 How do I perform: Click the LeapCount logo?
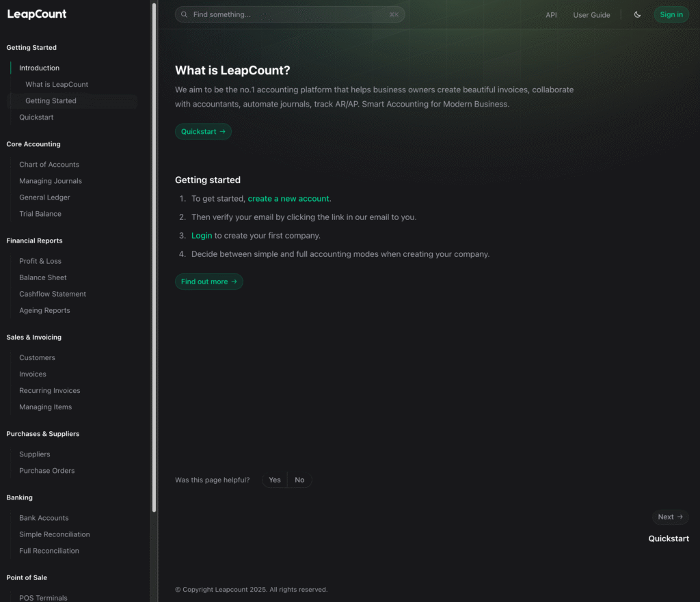tap(37, 14)
